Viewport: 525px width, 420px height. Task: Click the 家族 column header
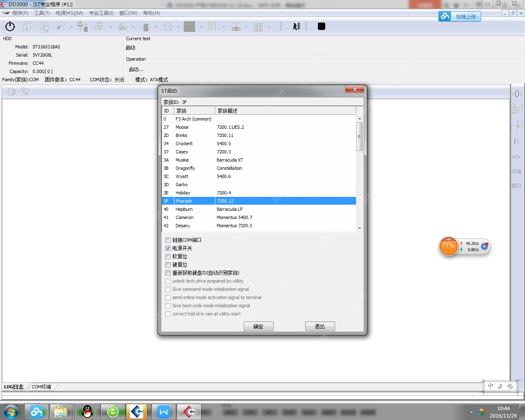194,111
